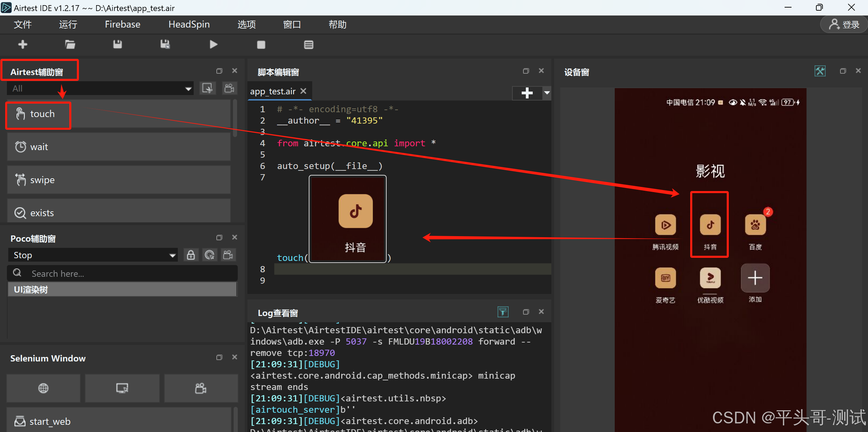Click the New script plus icon
This screenshot has width=868, height=432.
click(x=23, y=44)
